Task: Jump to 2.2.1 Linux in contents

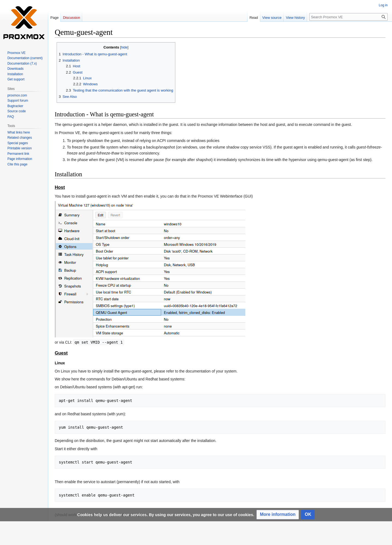Action: [82, 78]
